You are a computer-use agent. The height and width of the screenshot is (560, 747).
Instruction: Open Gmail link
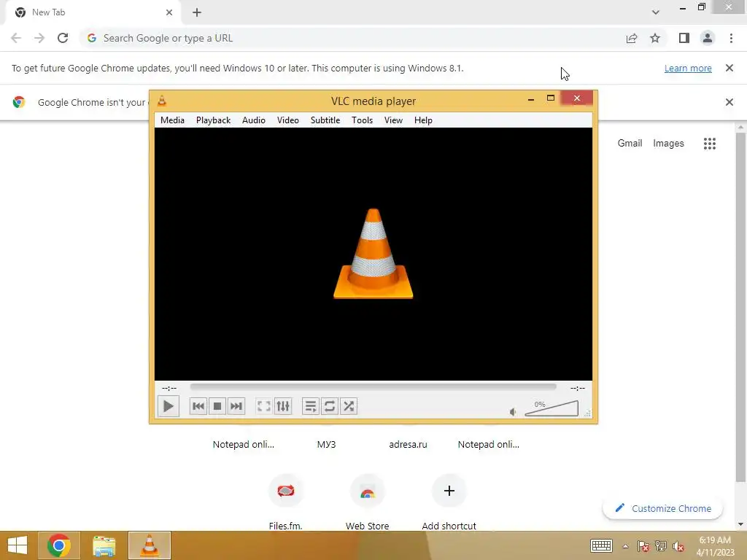[x=630, y=144]
